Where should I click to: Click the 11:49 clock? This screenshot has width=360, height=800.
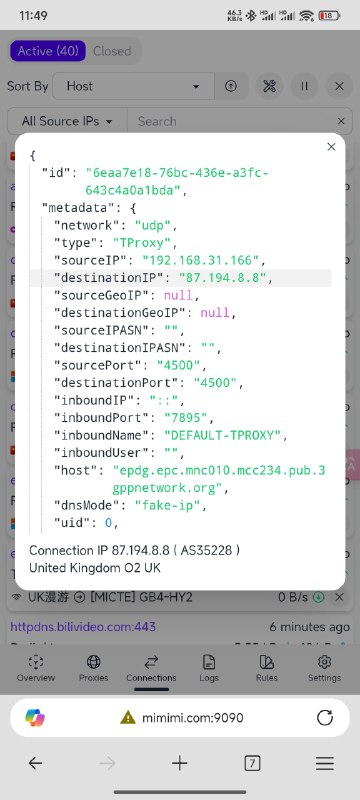[33, 15]
